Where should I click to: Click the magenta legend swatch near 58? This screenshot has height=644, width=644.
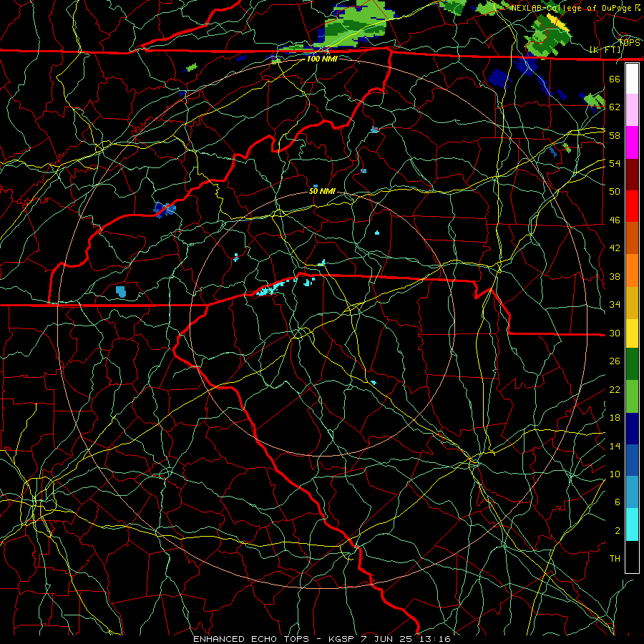point(632,142)
